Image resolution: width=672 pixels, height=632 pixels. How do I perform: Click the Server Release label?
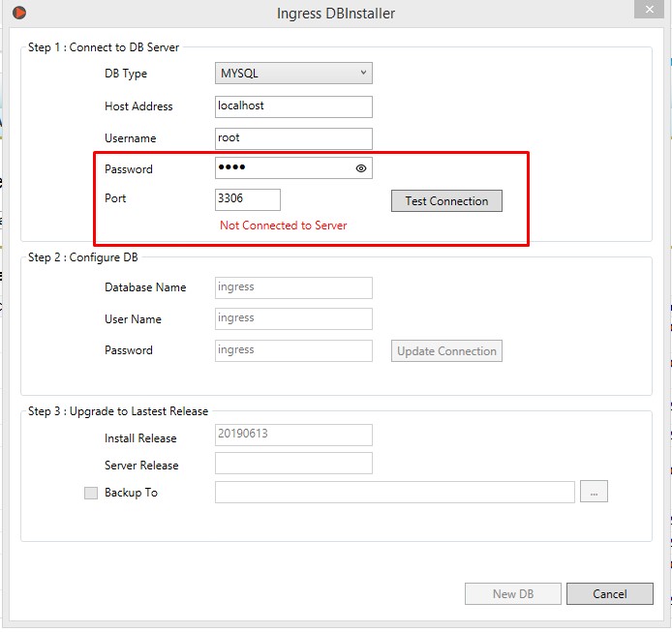pyautogui.click(x=141, y=465)
